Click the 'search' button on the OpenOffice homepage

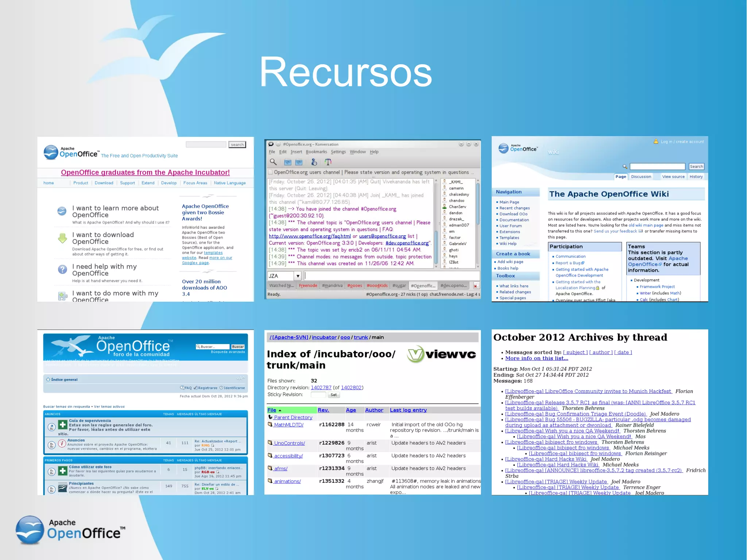[237, 145]
